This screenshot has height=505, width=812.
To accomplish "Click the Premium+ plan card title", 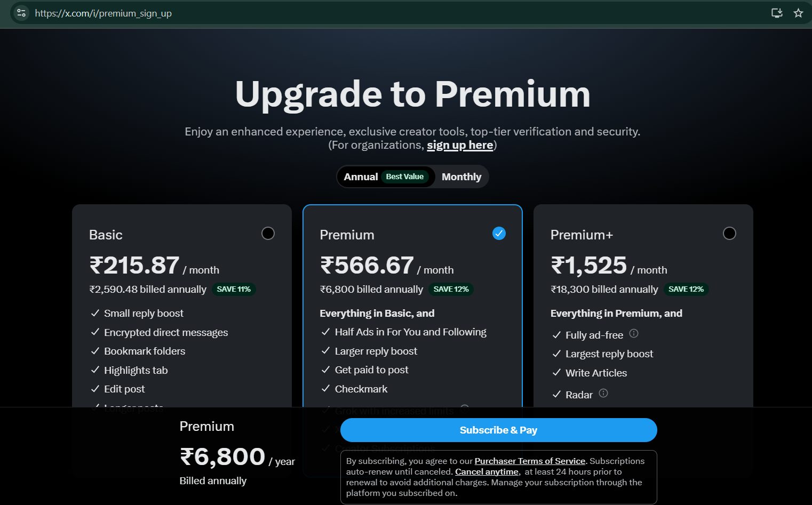I will click(x=582, y=235).
